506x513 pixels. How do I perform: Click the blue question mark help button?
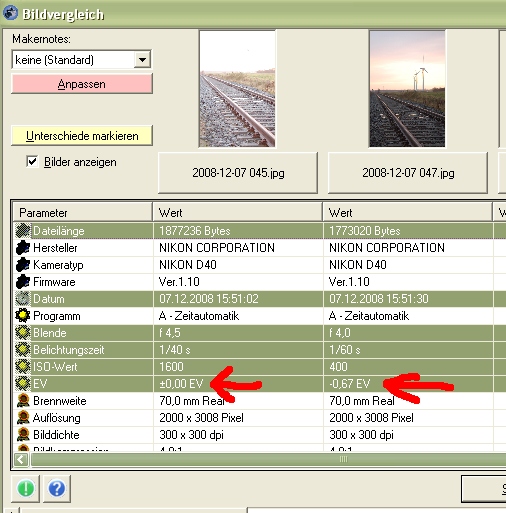[x=57, y=489]
